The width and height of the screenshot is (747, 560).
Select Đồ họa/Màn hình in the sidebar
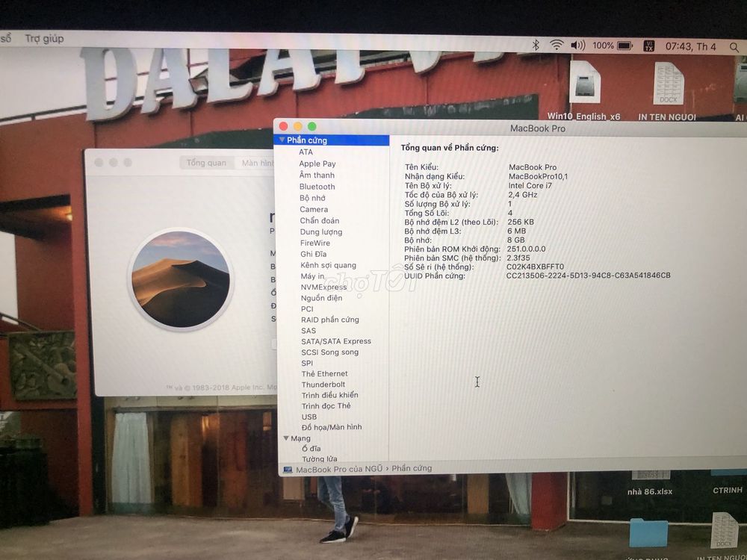click(x=332, y=427)
